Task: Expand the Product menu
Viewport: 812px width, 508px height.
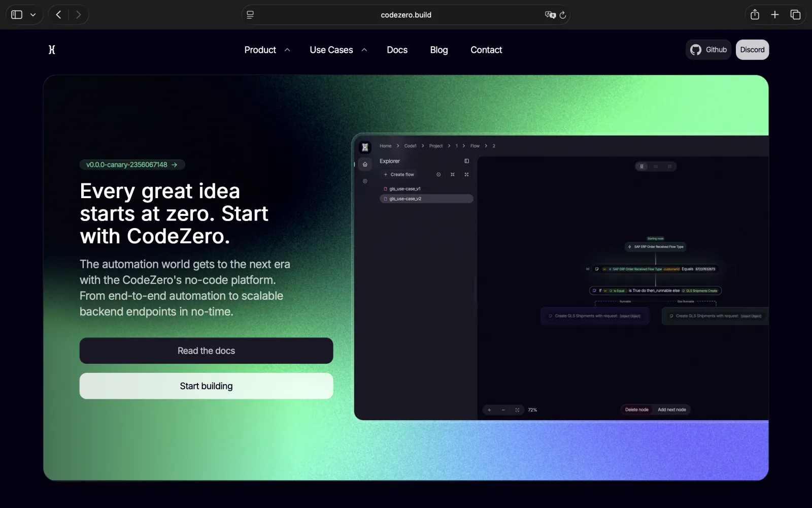Action: point(267,50)
